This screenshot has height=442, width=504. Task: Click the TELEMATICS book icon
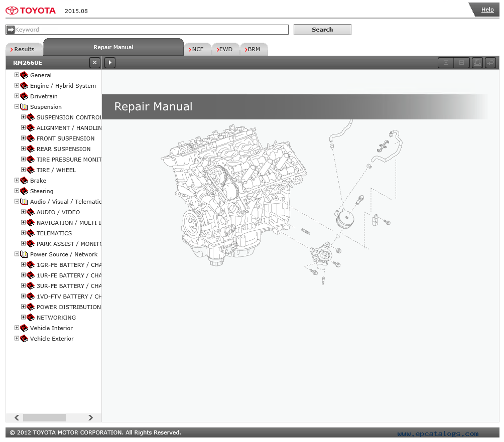[31, 233]
